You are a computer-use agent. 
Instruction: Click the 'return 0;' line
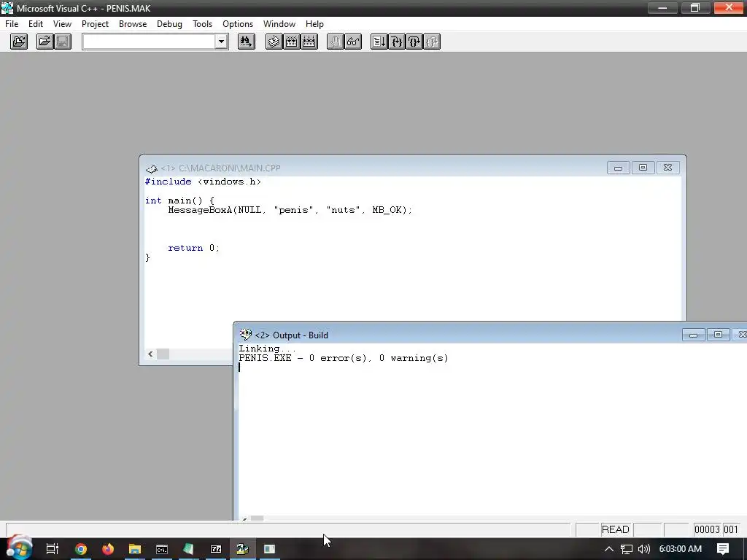193,248
